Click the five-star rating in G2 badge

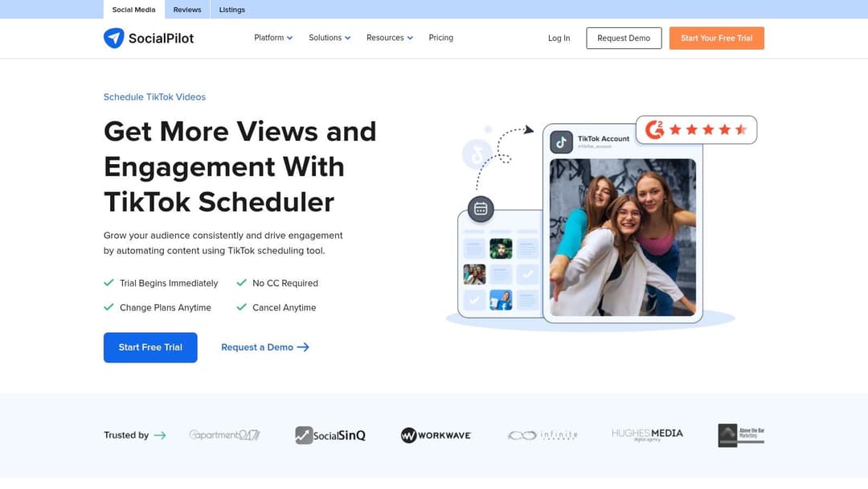coord(708,129)
